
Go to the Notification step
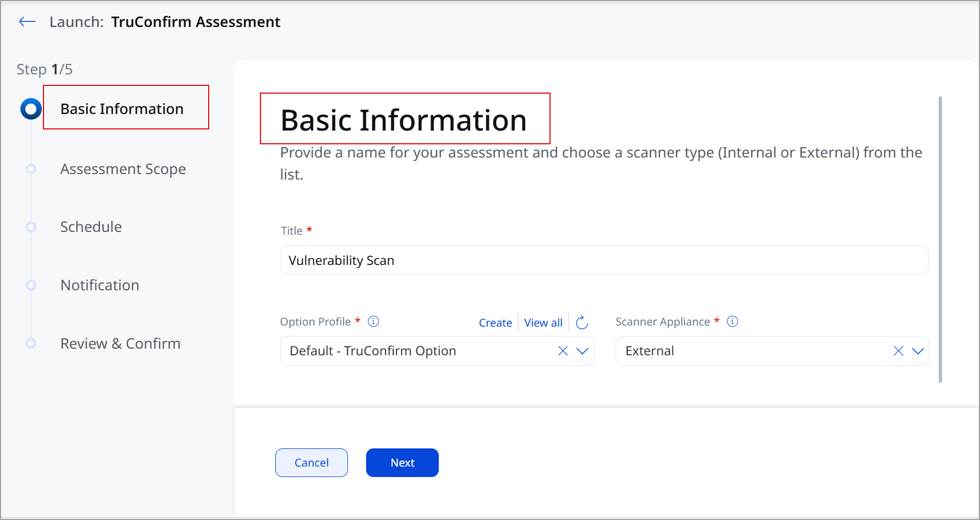click(100, 285)
